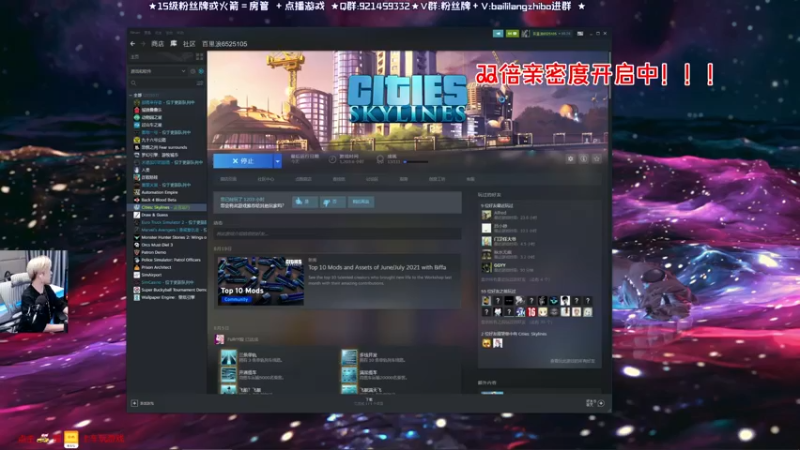Click thumbs-up recommend button
800x450 pixels.
[x=305, y=202]
